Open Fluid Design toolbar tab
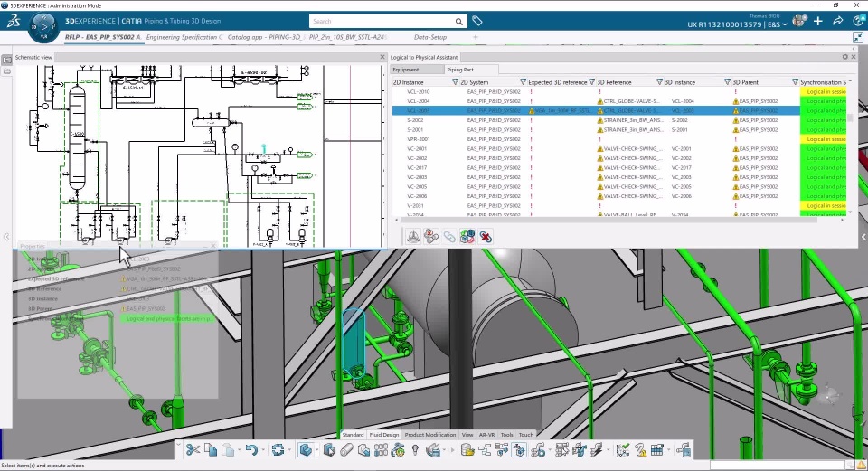868x471 pixels. [384, 435]
